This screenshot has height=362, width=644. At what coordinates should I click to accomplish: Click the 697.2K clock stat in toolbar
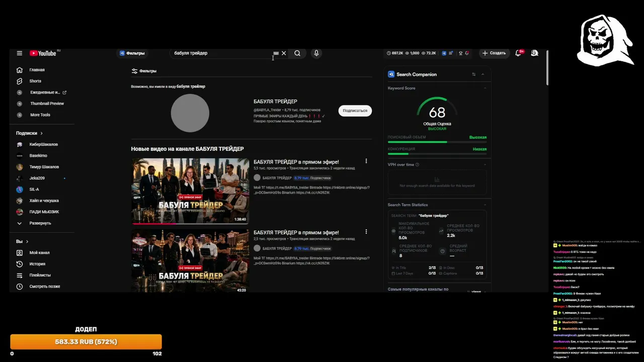395,53
